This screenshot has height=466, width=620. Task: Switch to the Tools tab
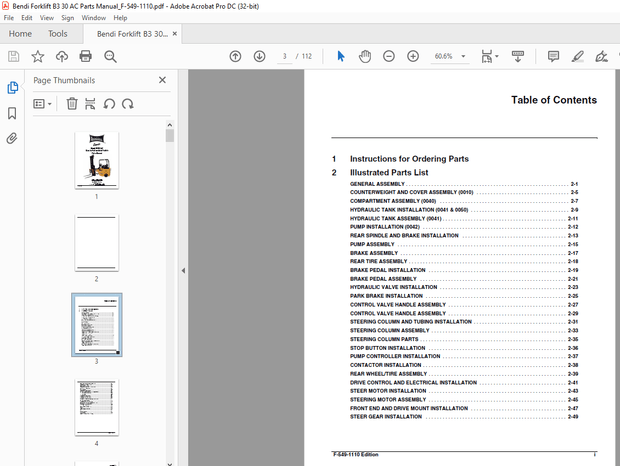[x=58, y=34]
